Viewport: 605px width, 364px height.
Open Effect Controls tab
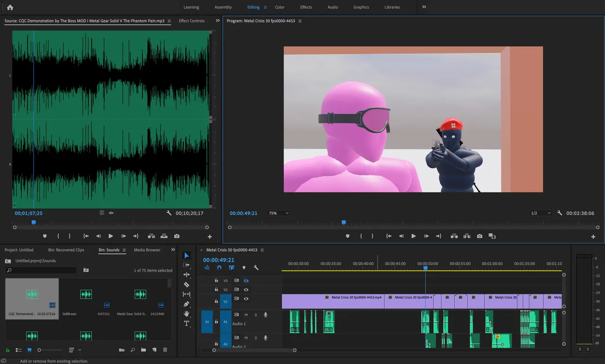click(191, 21)
